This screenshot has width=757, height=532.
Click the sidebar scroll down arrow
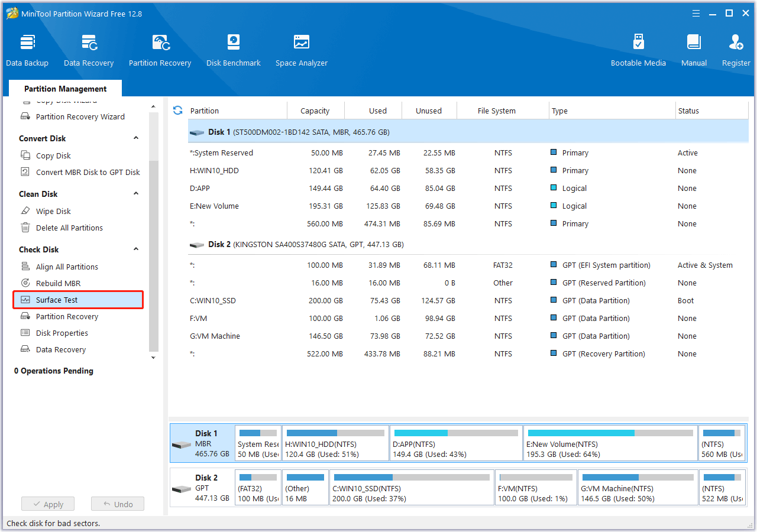(x=154, y=357)
